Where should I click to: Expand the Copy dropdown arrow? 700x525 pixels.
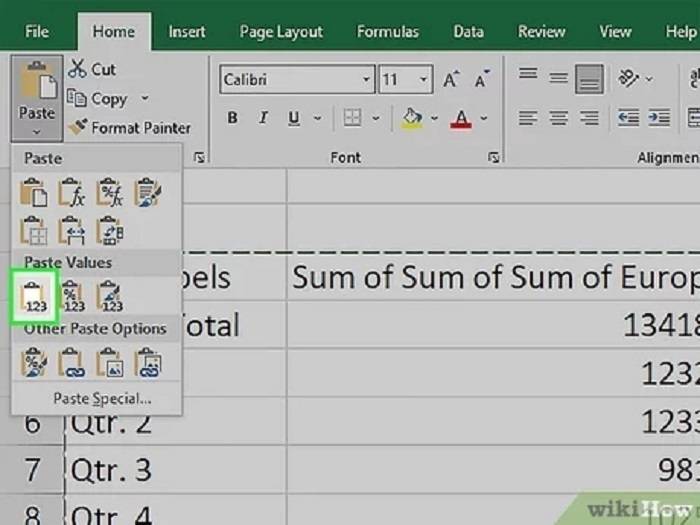tap(145, 98)
